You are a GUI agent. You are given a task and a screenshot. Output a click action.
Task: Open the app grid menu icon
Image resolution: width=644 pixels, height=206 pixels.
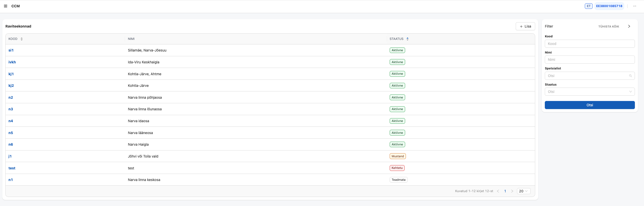coord(6,6)
